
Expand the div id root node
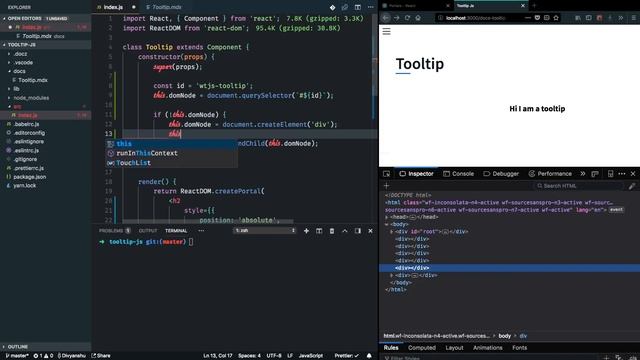[x=391, y=231]
